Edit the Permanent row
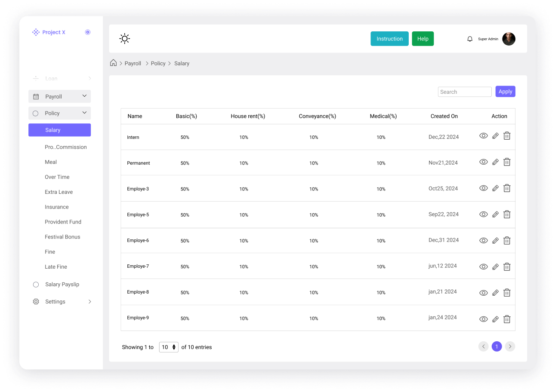This screenshot has height=392, width=555. tap(495, 162)
